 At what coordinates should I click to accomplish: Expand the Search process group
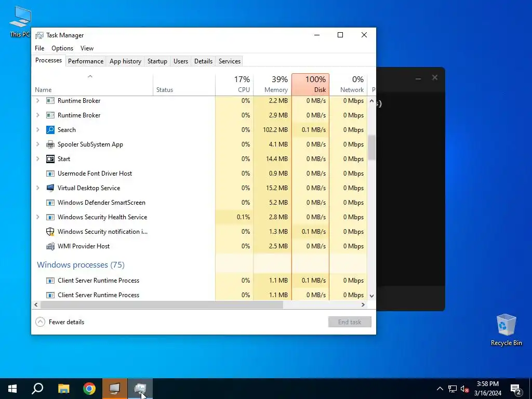(37, 130)
